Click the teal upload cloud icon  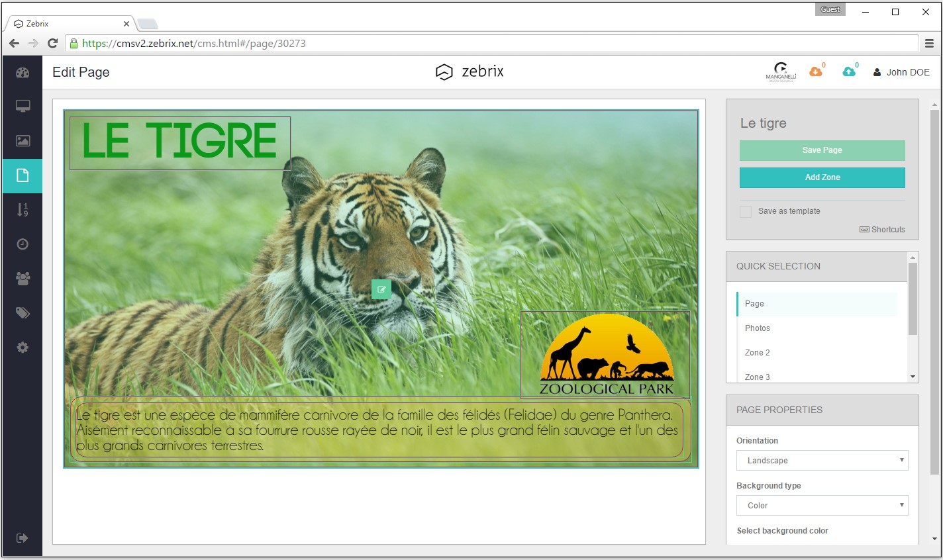[850, 71]
